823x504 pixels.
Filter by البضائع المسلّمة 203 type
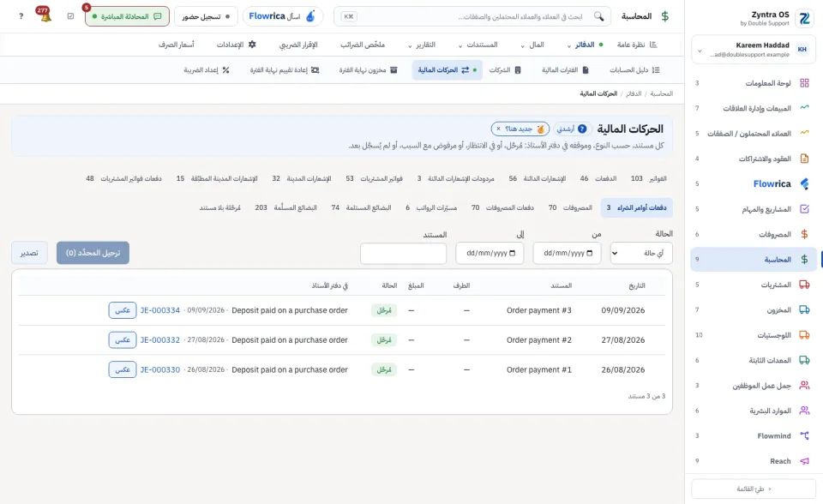285,208
